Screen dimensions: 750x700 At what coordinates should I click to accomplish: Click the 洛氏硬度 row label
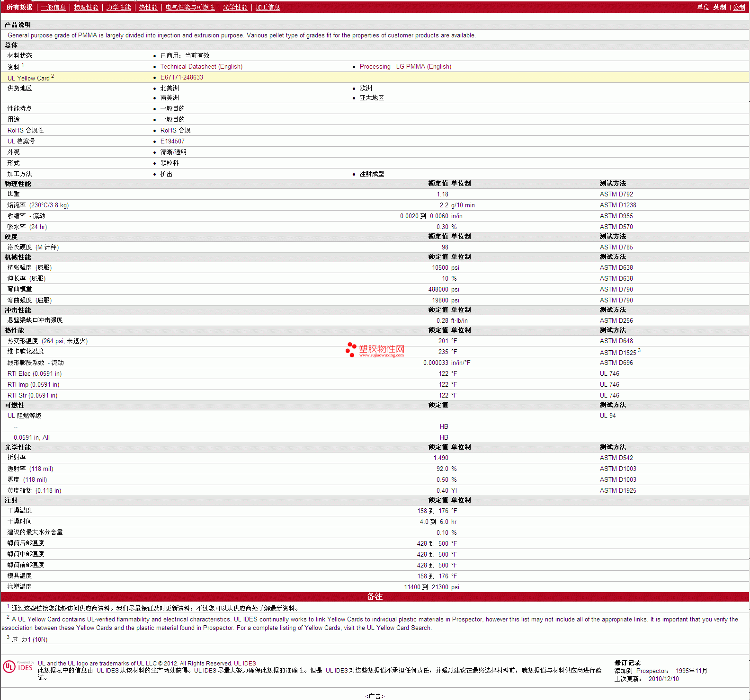click(33, 248)
